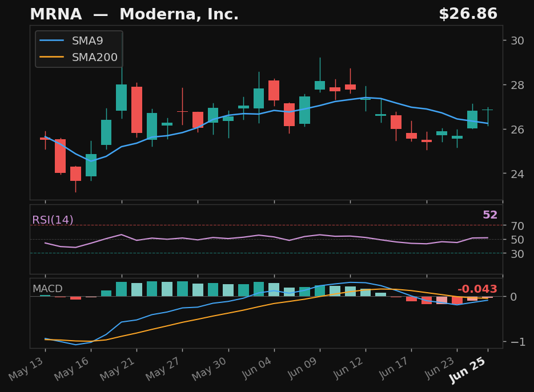Screen dimensions: 534x392
Task: Select the SMA200 legend entry
Action: 79,57
